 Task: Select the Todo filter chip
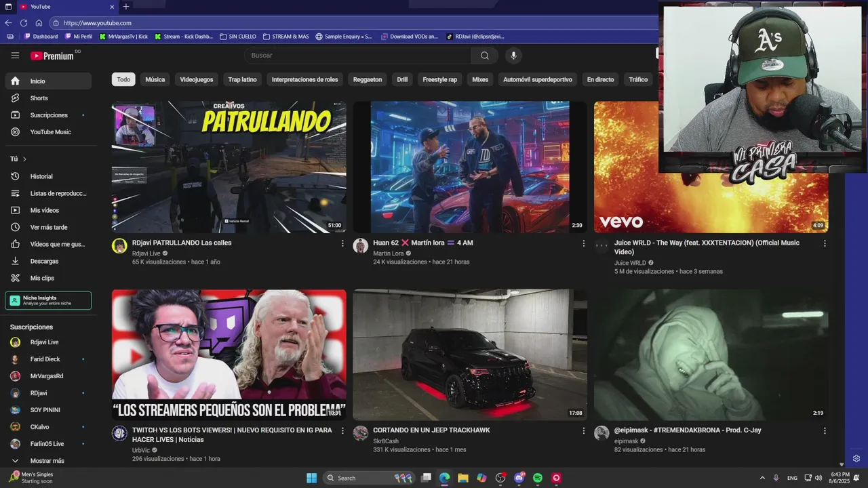click(123, 80)
